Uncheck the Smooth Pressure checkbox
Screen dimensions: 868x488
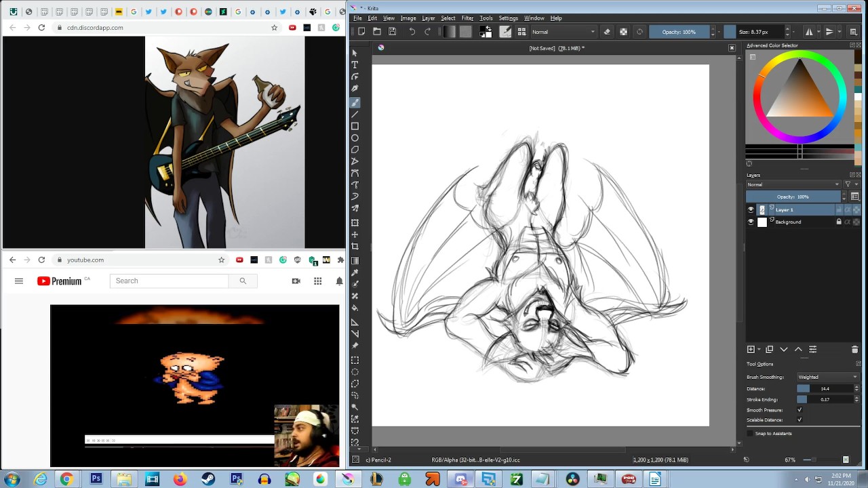click(x=800, y=410)
